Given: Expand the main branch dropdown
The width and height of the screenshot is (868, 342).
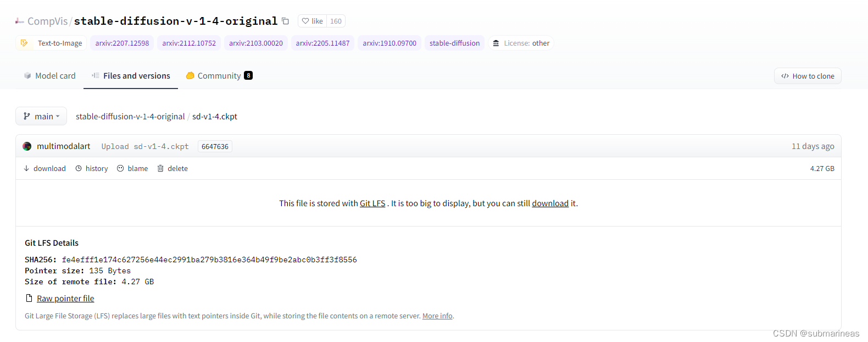Looking at the screenshot, I should [41, 116].
